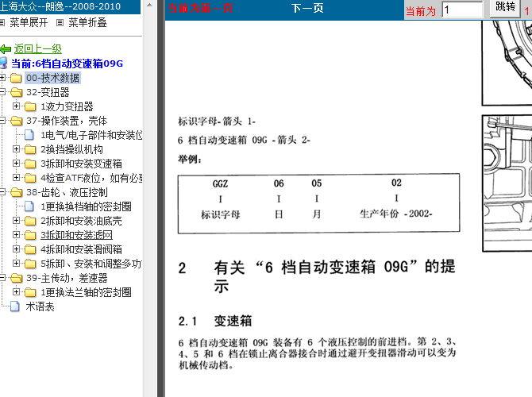Expand the 4拆卸和安装滑阀箱 node

pos(16,249)
